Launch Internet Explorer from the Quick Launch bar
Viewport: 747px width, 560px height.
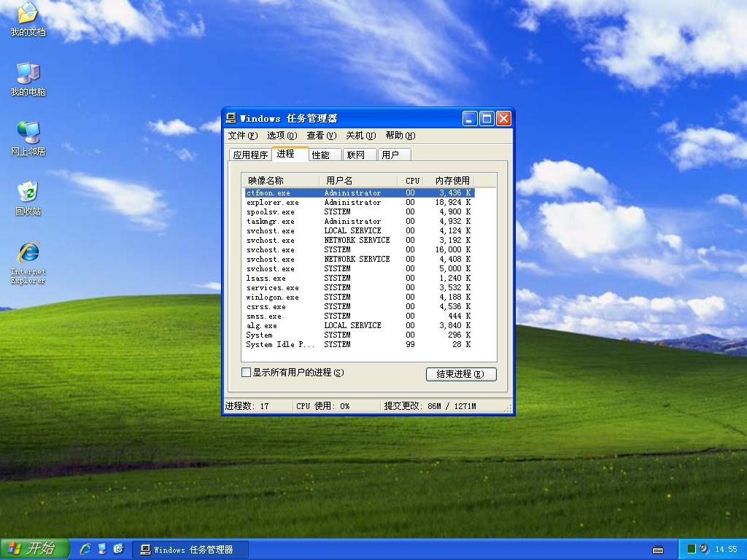pos(86,549)
